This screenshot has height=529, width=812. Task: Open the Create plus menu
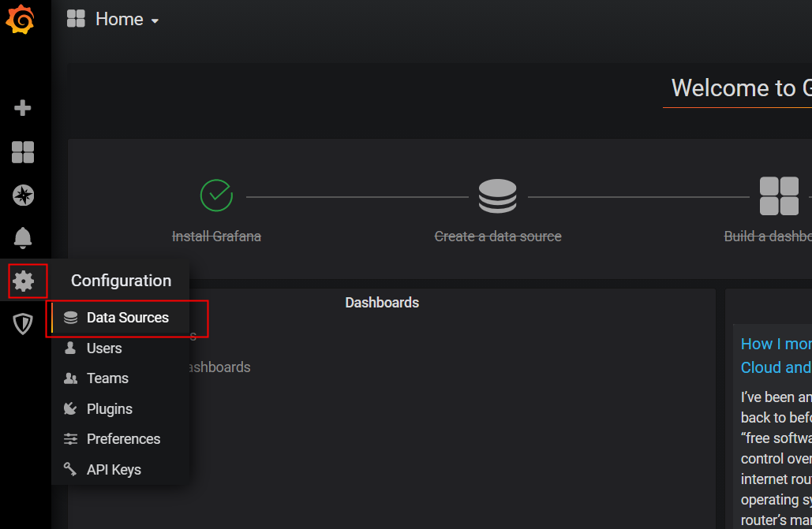[x=22, y=108]
